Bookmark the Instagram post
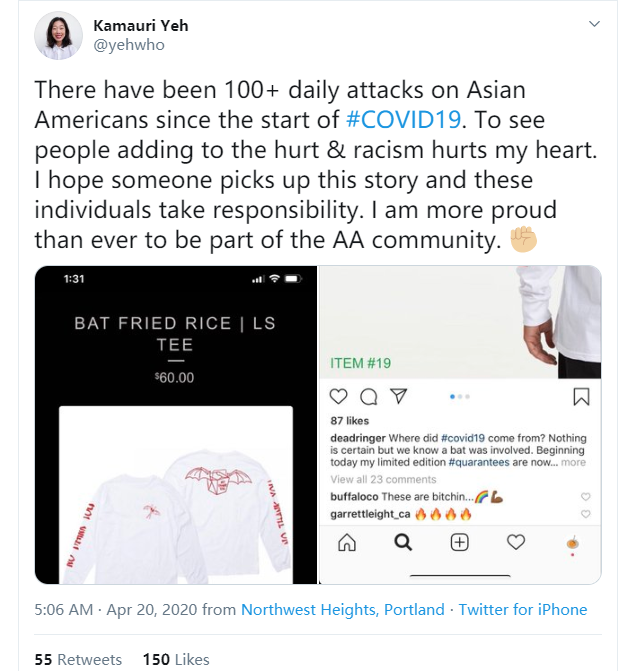Image resolution: width=637 pixels, height=671 pixels. (x=581, y=397)
